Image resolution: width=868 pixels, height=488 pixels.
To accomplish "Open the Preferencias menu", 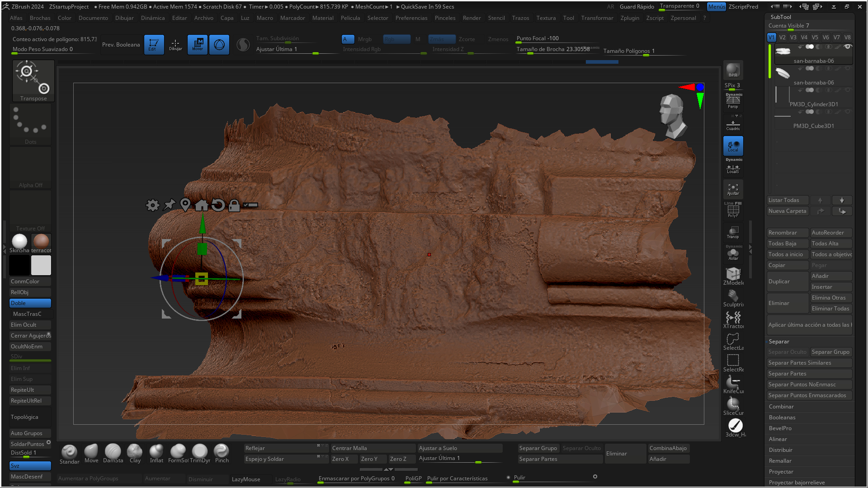I will coord(411,18).
